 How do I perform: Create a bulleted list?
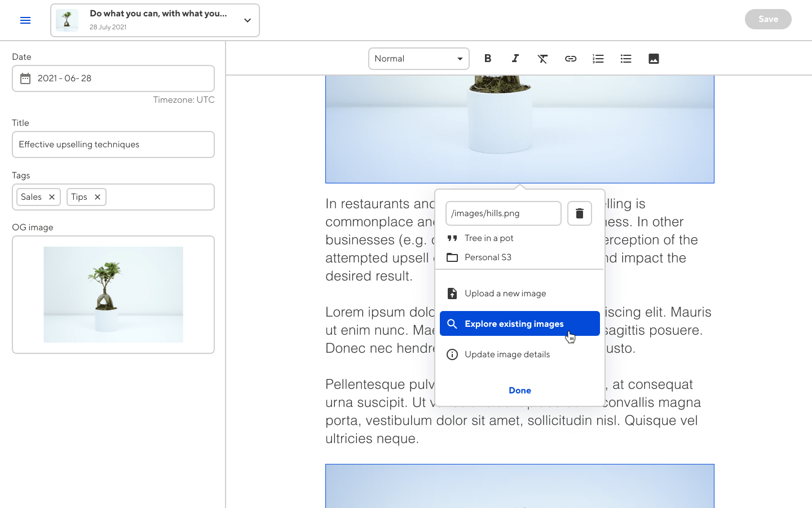(626, 59)
